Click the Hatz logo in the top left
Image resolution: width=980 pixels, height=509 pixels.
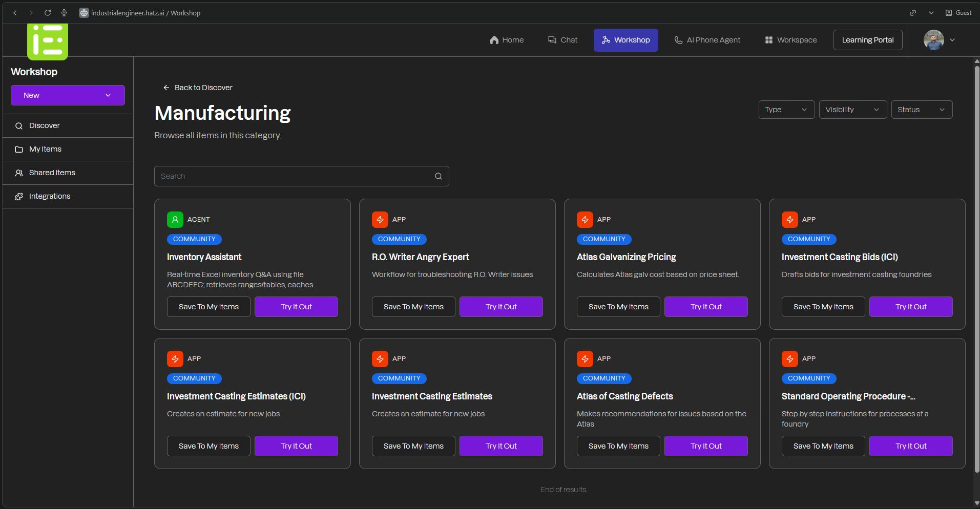click(x=47, y=41)
